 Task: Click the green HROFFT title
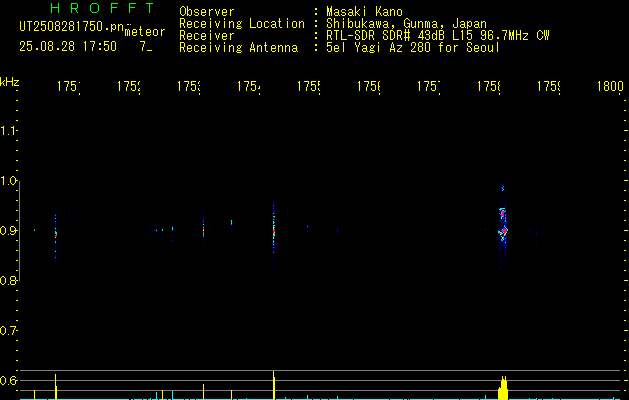pyautogui.click(x=103, y=8)
